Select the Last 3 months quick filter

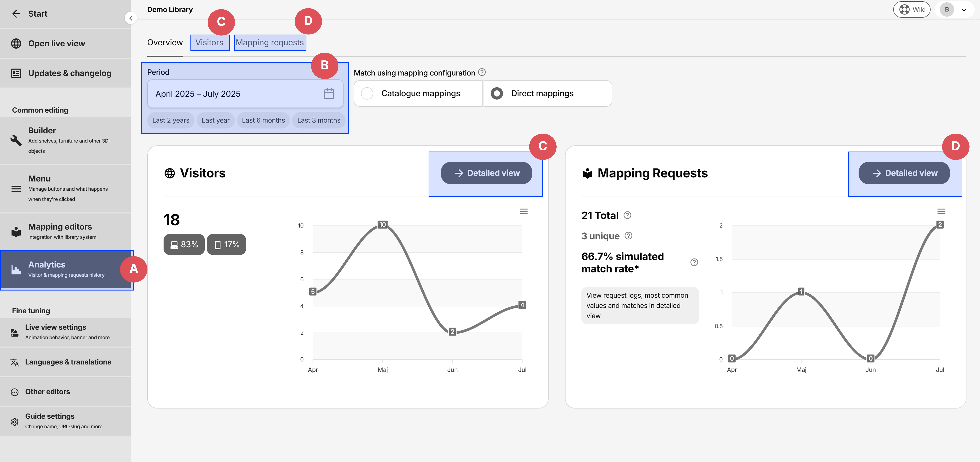point(319,120)
